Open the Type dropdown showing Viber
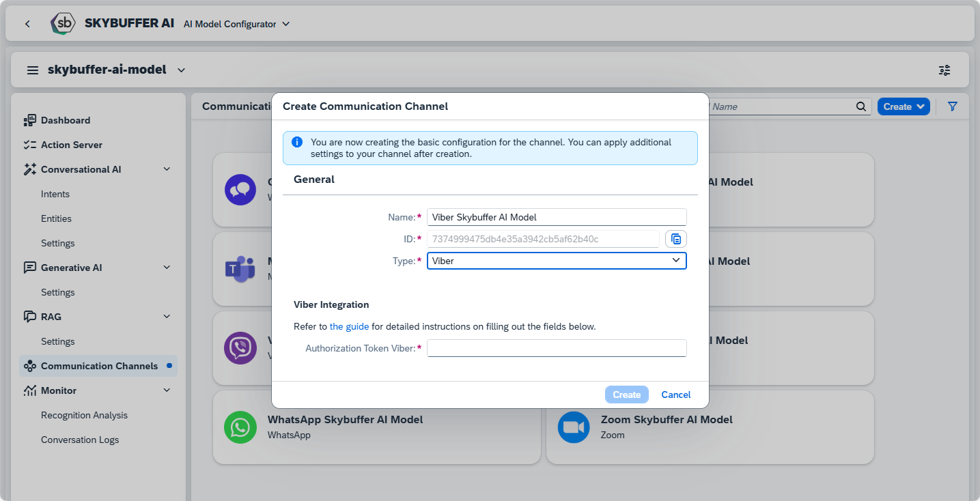The height and width of the screenshot is (501, 980). coord(557,261)
